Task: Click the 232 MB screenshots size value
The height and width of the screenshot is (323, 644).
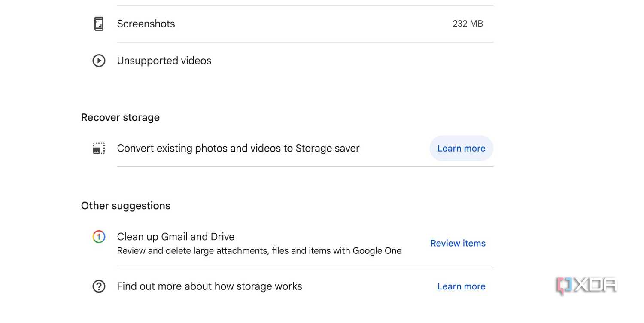Action: 468,24
